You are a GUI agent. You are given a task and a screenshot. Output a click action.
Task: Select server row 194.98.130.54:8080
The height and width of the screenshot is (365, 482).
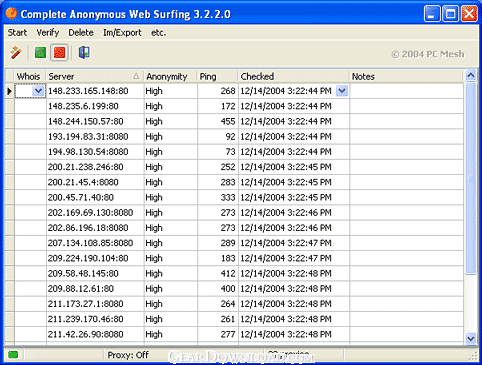[239, 152]
